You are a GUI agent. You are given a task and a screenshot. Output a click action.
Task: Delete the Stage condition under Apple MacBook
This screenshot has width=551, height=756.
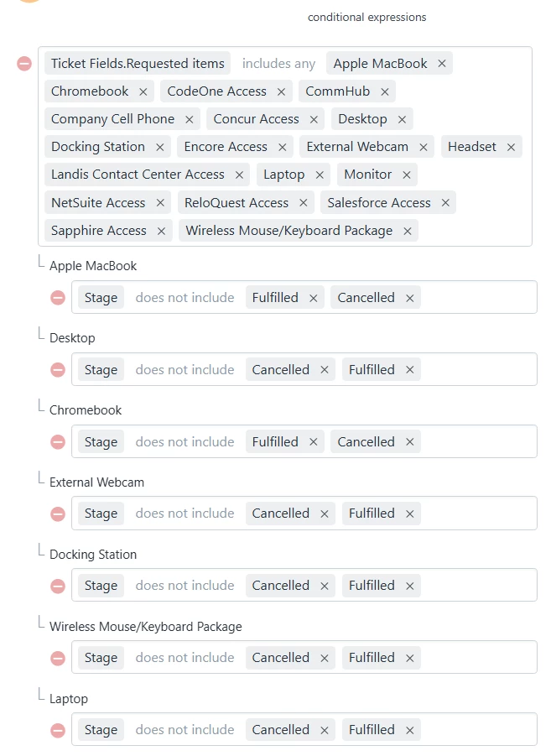tap(58, 298)
